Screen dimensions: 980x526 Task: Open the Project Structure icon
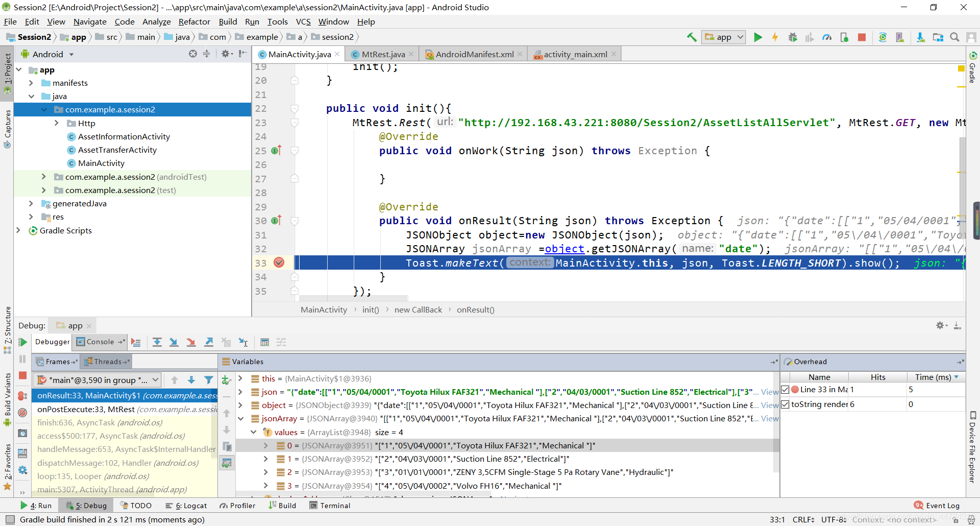(938, 37)
